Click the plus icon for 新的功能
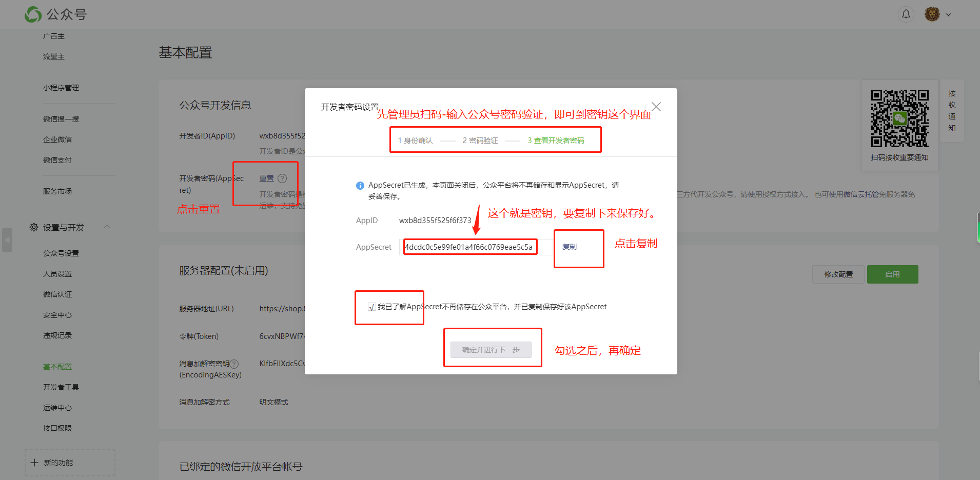980x480 pixels. click(x=34, y=463)
